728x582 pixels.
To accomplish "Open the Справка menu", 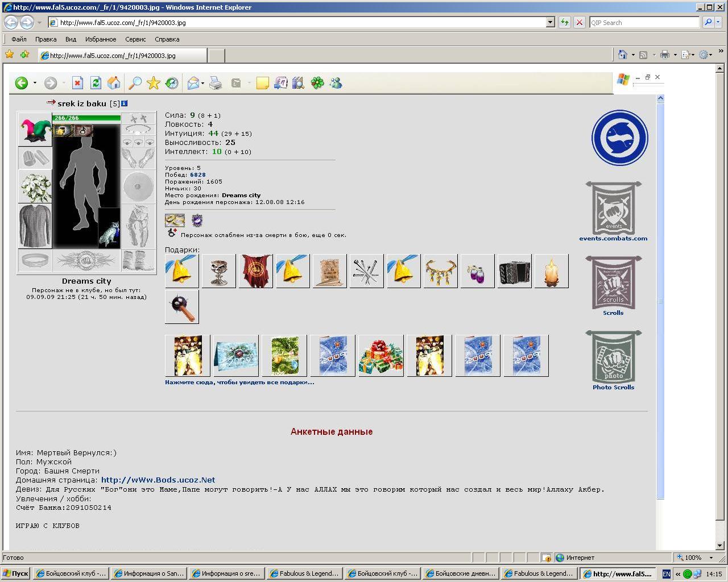I will 167,39.
